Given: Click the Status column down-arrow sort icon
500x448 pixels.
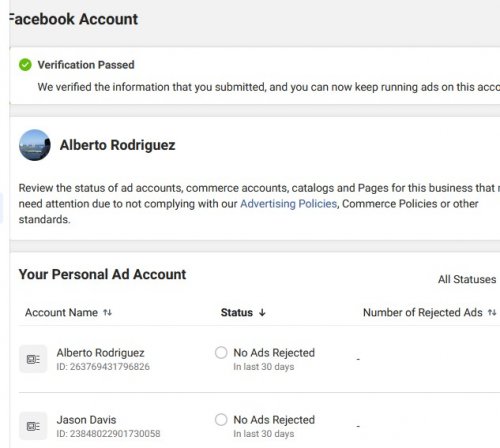Looking at the screenshot, I should tap(262, 313).
